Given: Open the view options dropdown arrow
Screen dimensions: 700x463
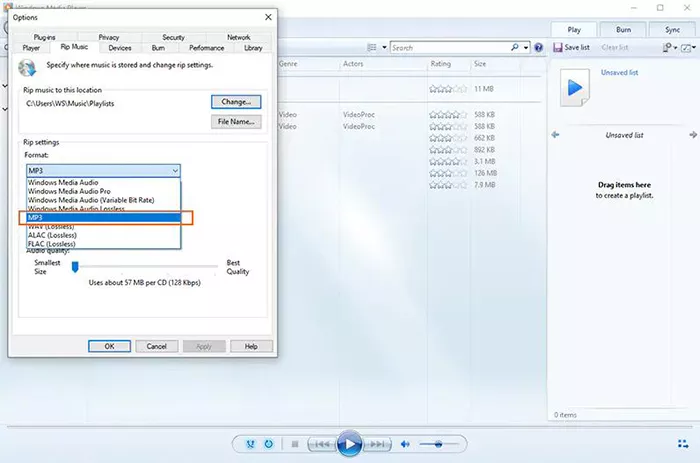Looking at the screenshot, I should click(384, 47).
